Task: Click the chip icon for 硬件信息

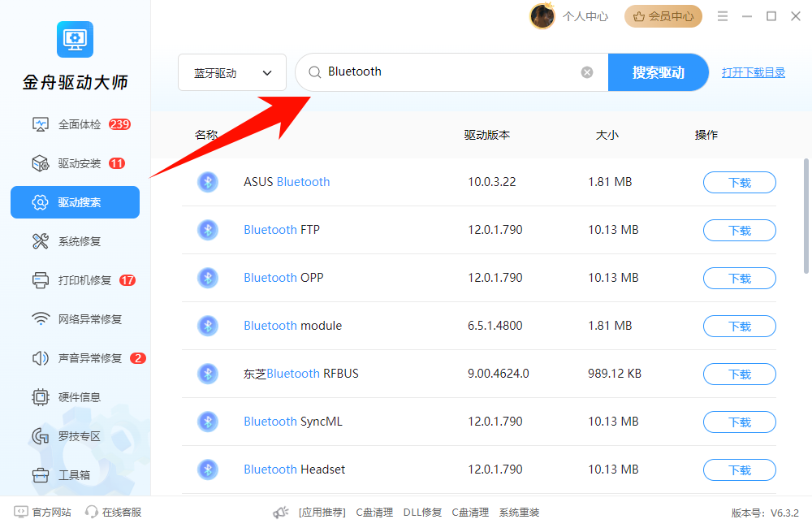Action: (x=41, y=397)
